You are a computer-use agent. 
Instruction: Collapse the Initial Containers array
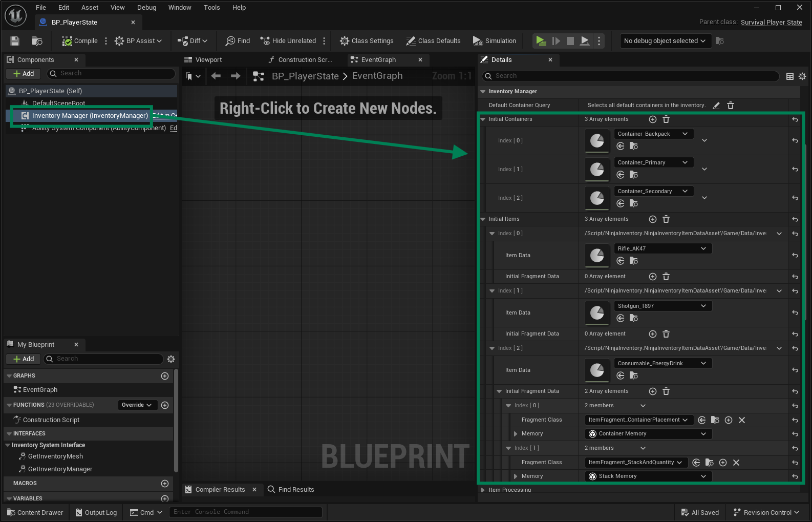click(x=483, y=119)
